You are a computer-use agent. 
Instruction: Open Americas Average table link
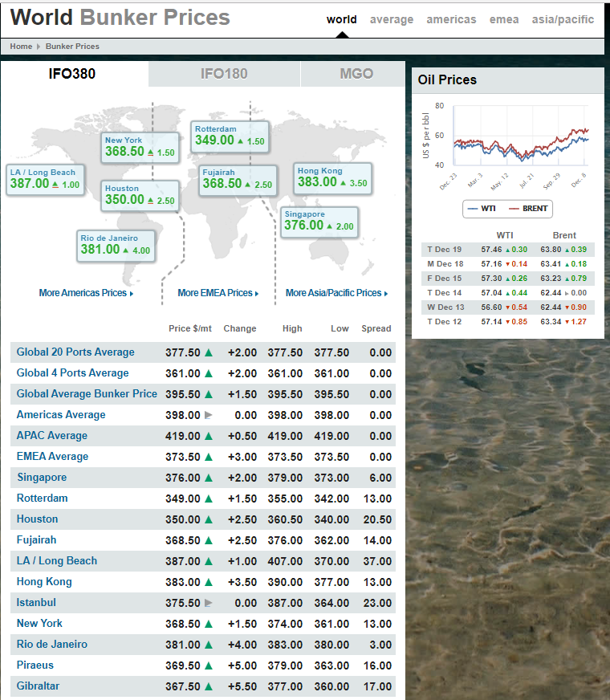tap(61, 415)
